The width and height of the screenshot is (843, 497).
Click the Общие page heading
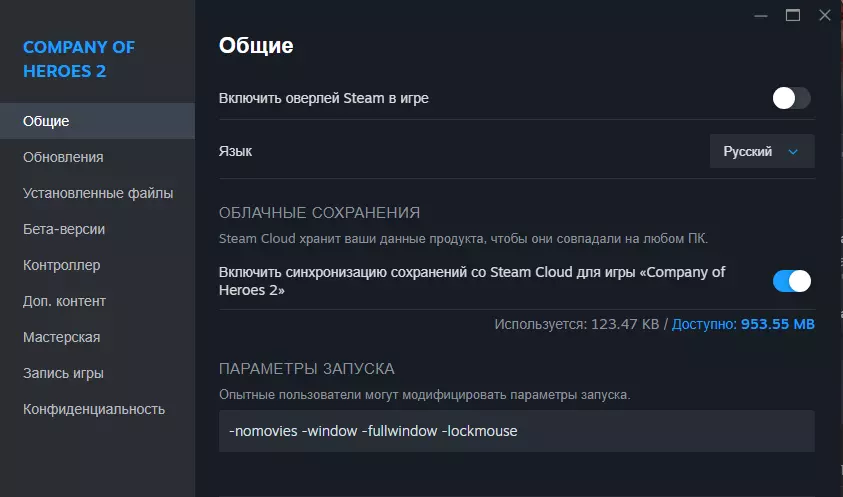click(x=256, y=45)
